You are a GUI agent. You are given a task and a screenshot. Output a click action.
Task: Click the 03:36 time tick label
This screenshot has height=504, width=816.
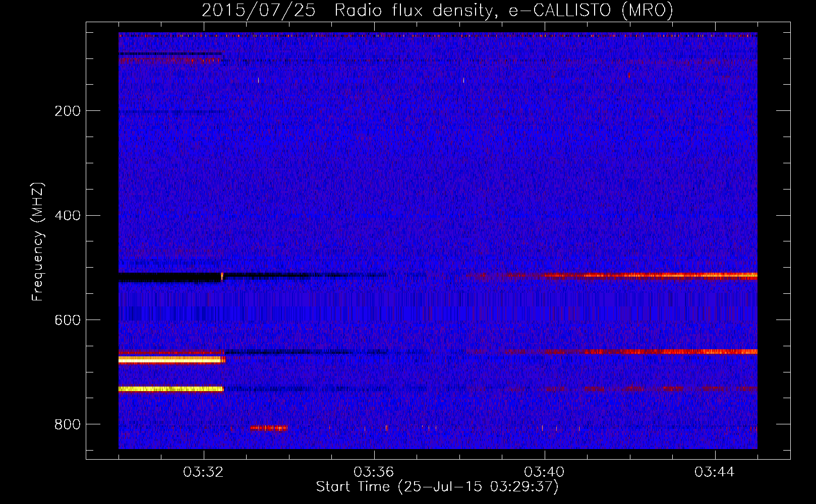pyautogui.click(x=374, y=472)
